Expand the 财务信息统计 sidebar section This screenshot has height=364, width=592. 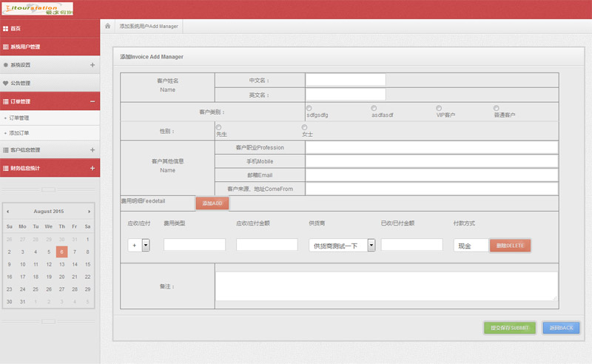point(92,169)
